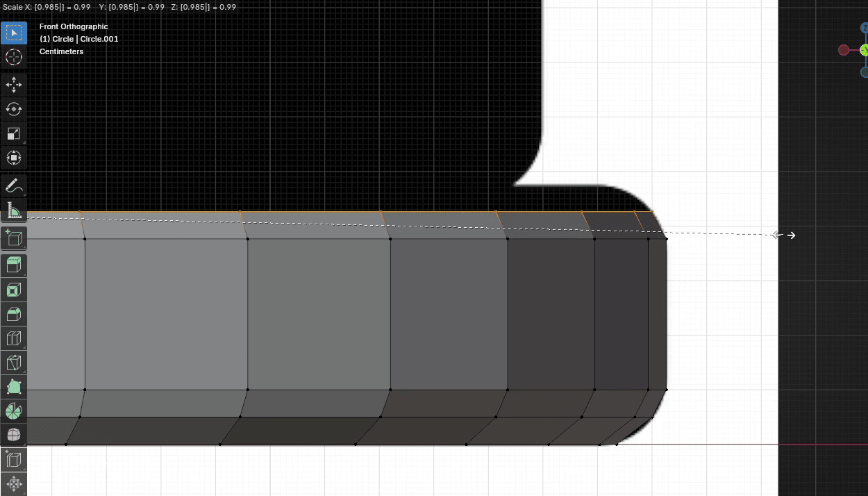Select the Edge Slide tool
The image size is (868, 496).
pos(14,460)
